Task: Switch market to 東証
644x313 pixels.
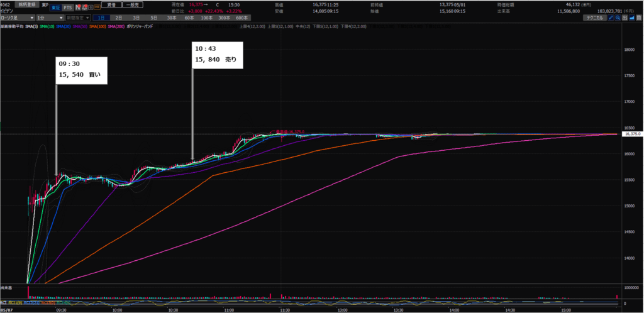Action: 56,8
